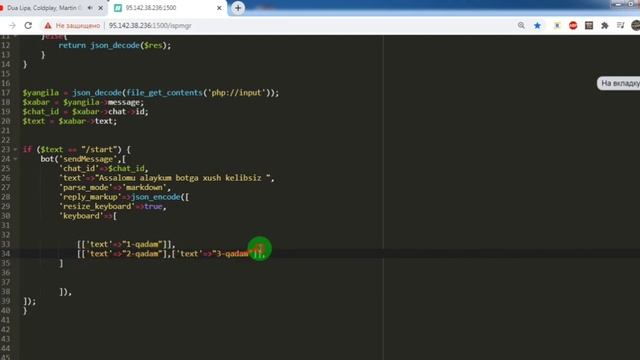This screenshot has width=640, height=360.
Task: Click 'markdown' value on line 27
Action: point(144,187)
